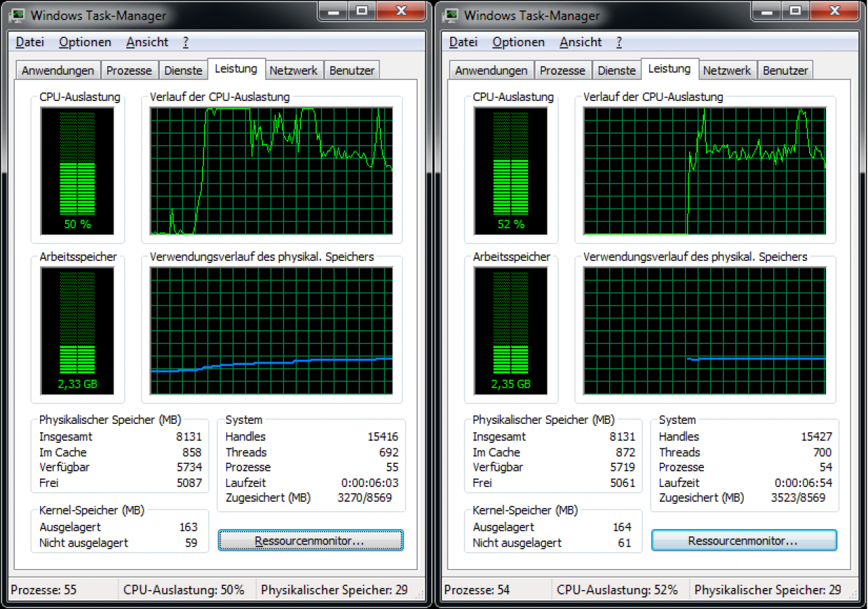Click status bar text CPU-Auslastung: 52%

(x=617, y=590)
